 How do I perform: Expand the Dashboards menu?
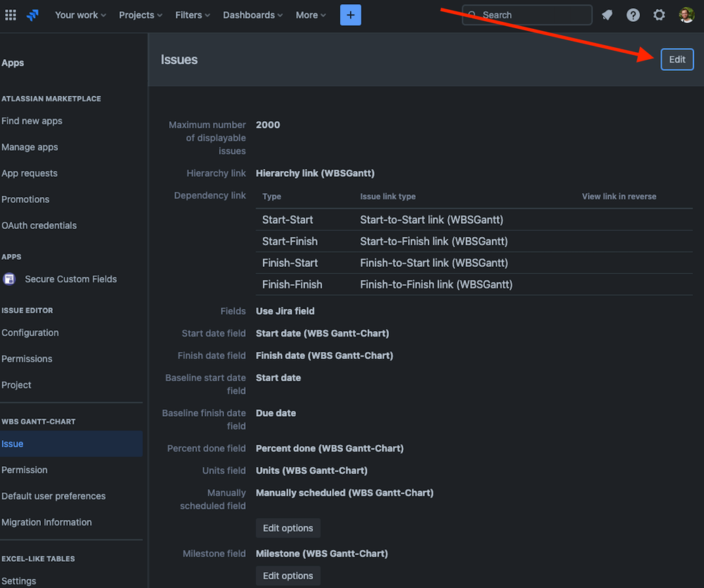[x=253, y=15]
